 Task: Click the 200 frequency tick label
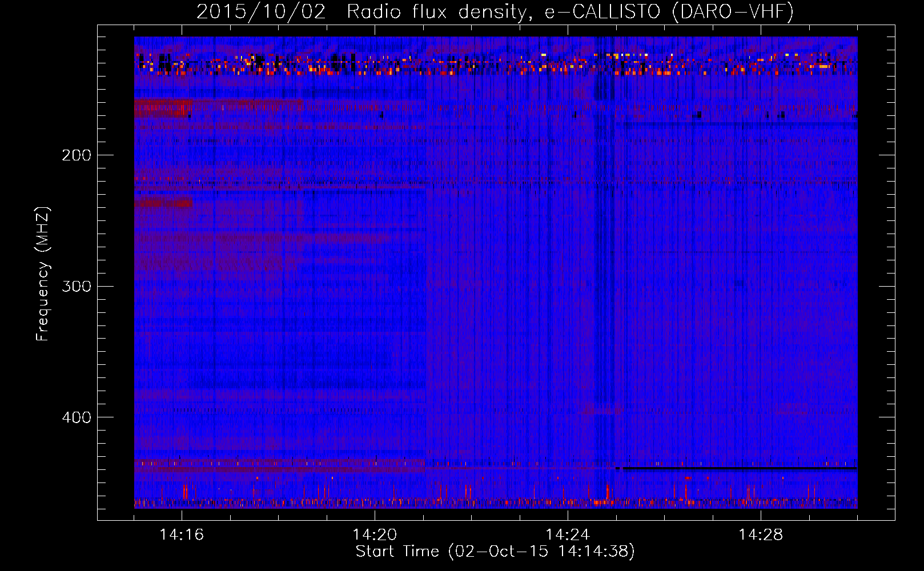(x=77, y=155)
